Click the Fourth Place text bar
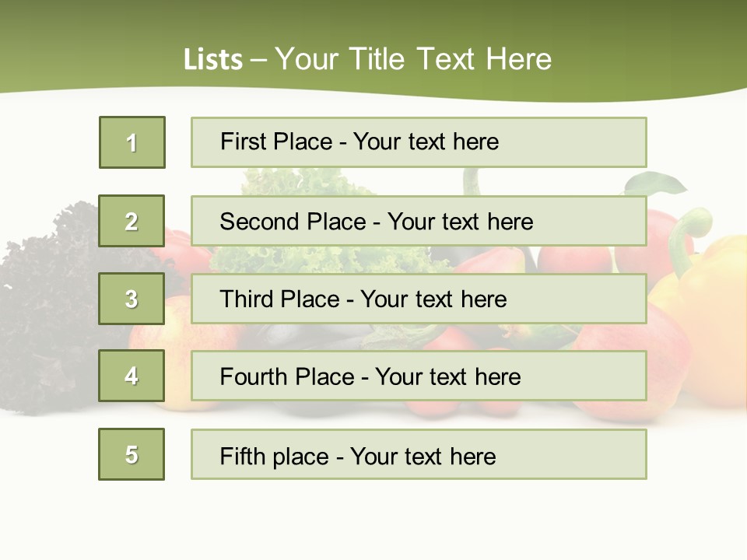Viewport: 747px width, 560px height. tap(419, 376)
